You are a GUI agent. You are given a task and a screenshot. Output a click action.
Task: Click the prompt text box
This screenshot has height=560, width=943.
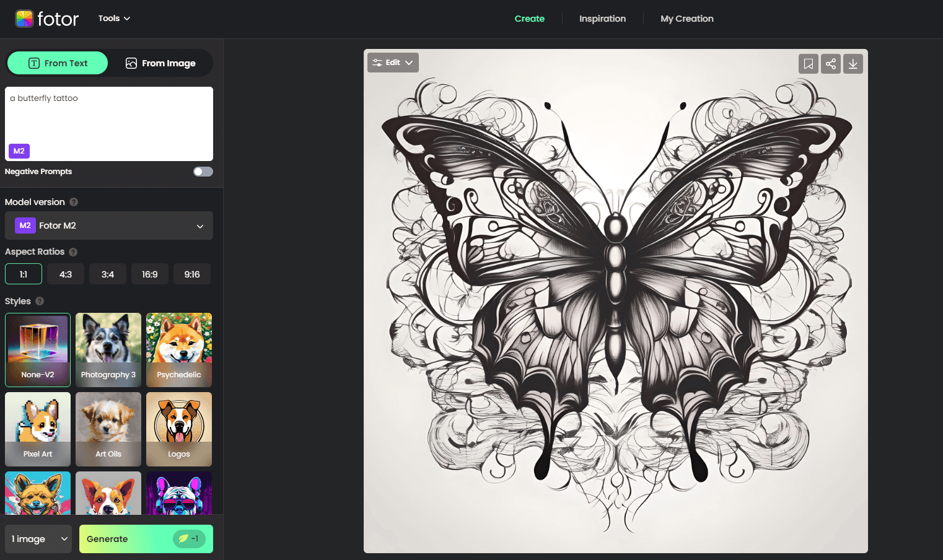point(109,124)
